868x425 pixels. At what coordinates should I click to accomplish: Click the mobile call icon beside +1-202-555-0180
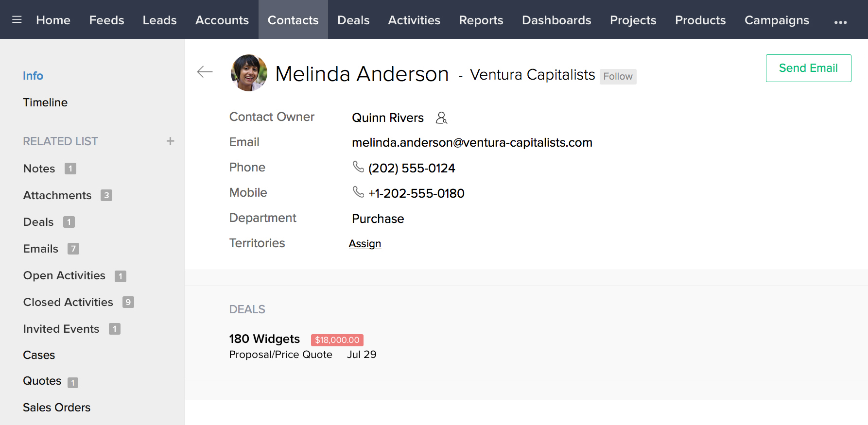tap(358, 192)
